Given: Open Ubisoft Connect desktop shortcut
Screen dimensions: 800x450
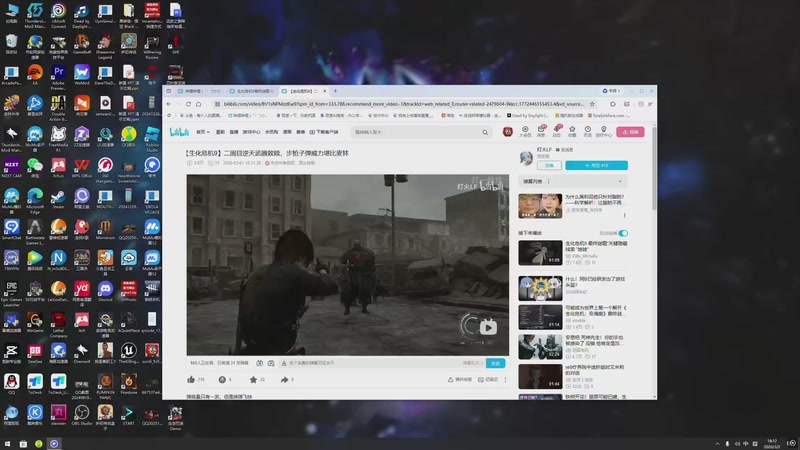Looking at the screenshot, I should pyautogui.click(x=58, y=15).
